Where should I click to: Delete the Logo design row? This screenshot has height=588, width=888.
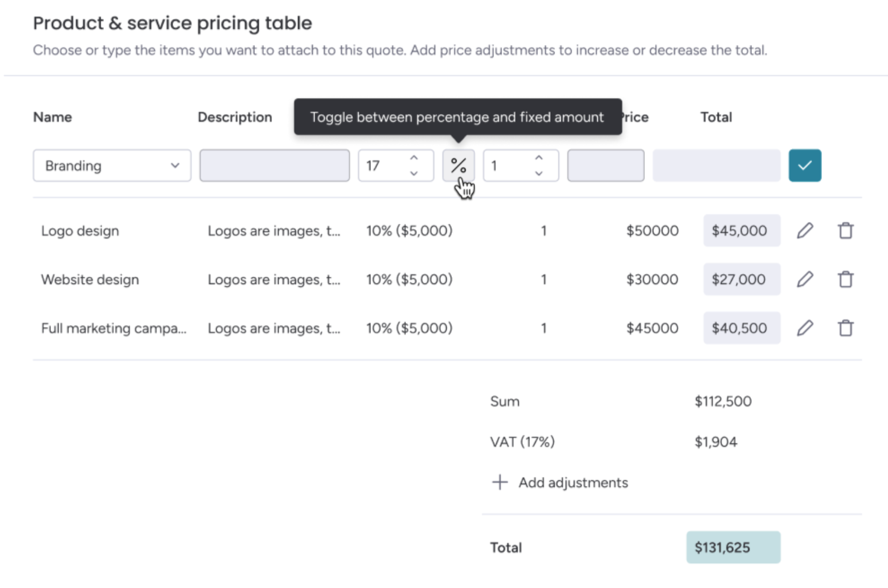tap(845, 230)
